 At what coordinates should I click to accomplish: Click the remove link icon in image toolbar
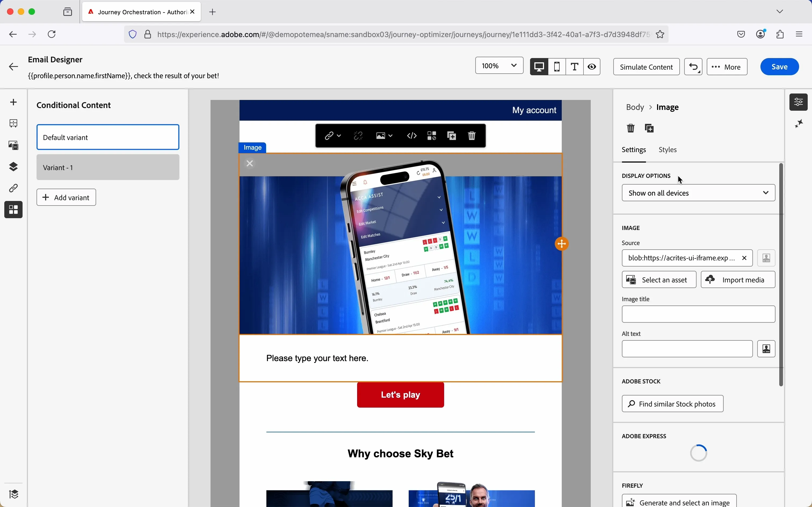(x=358, y=136)
